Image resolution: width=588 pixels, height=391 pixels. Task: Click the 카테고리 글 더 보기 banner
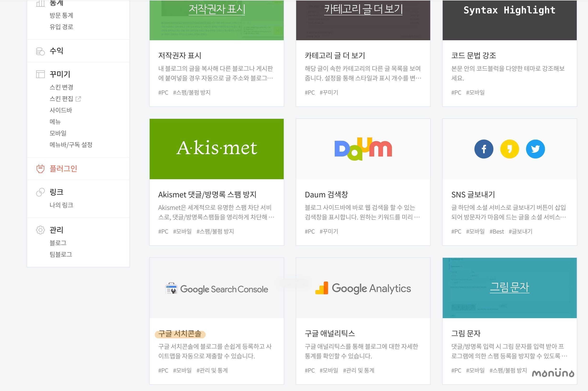(x=363, y=20)
